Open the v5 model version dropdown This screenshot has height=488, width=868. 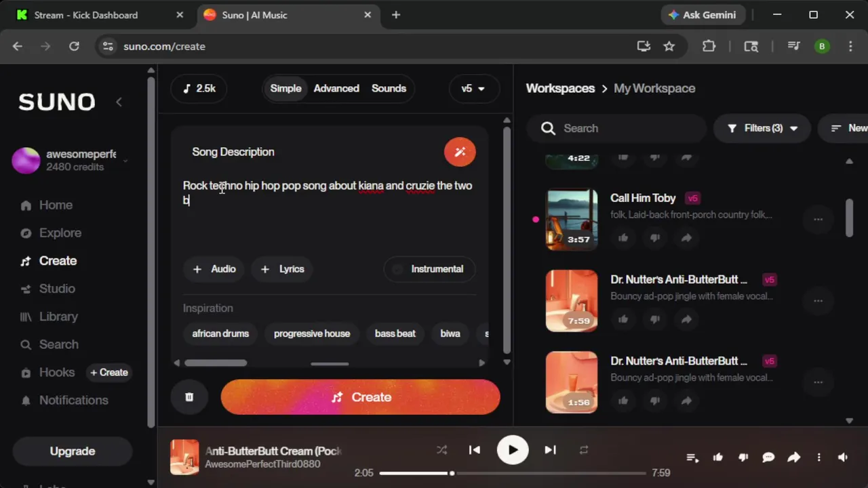pyautogui.click(x=473, y=89)
